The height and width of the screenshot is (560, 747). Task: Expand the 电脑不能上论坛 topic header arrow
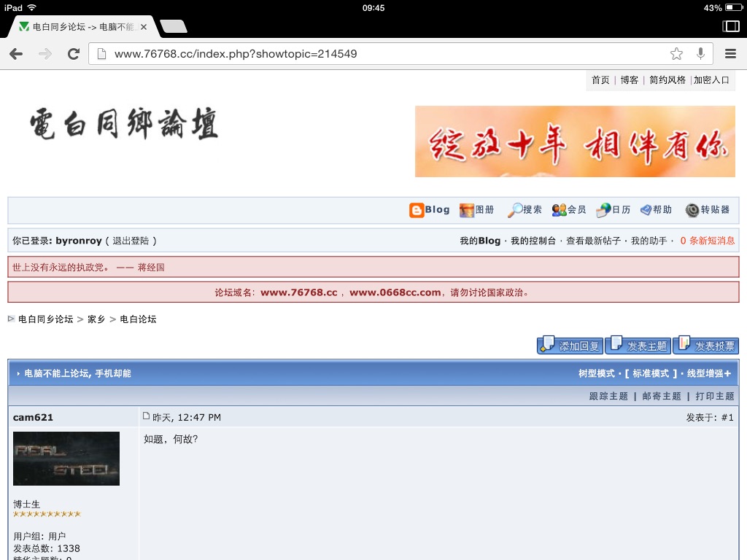click(x=18, y=373)
